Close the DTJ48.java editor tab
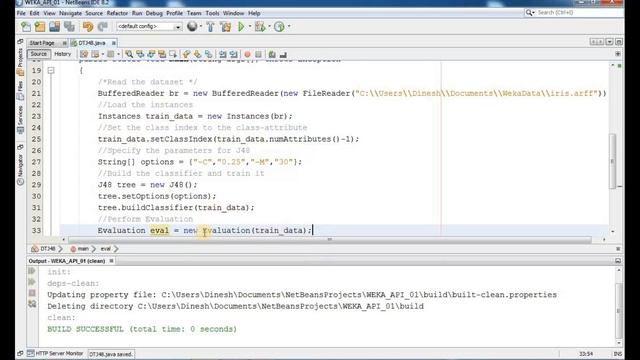This screenshot has height=360, width=640. pos(114,43)
